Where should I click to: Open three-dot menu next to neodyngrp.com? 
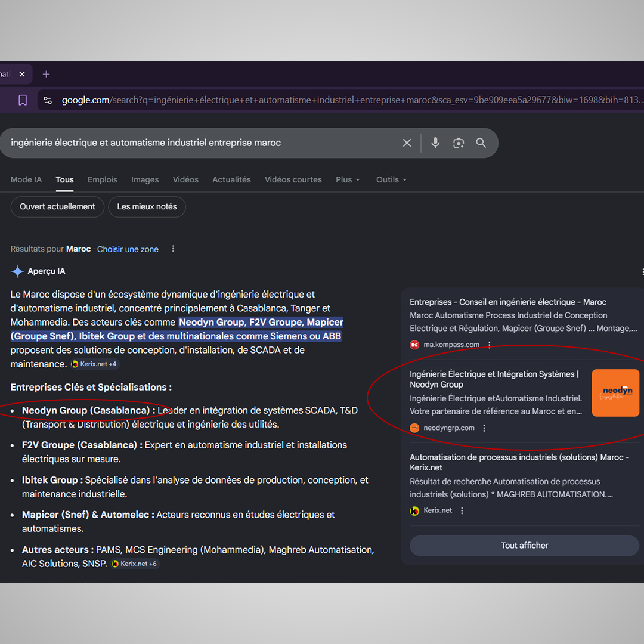click(484, 428)
